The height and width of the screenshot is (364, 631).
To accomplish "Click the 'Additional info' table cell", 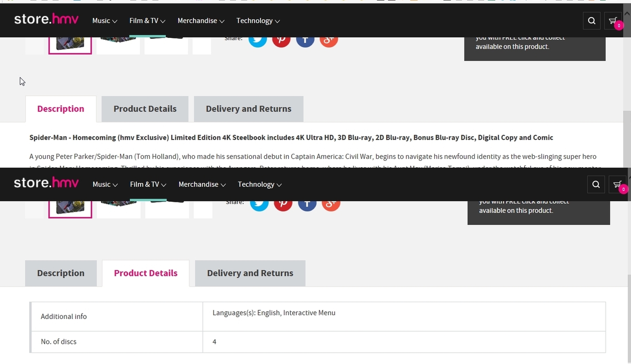I will tap(117, 316).
